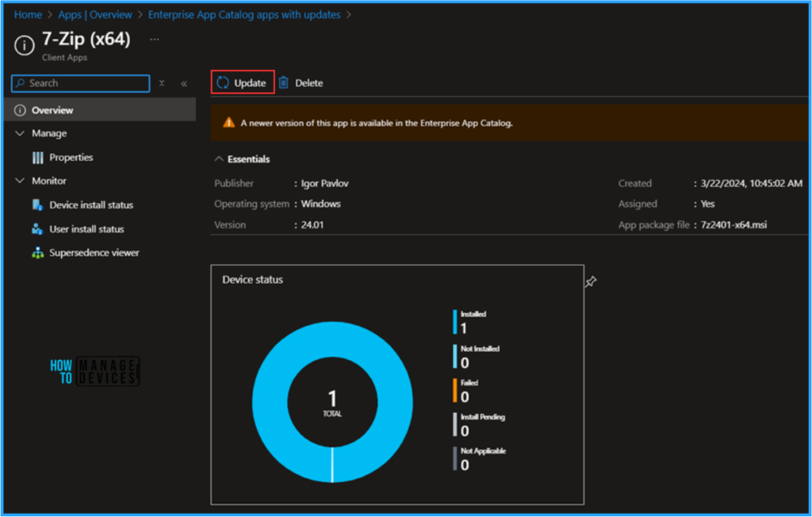Click publisher value Igor Pavlov
812x517 pixels.
[324, 183]
